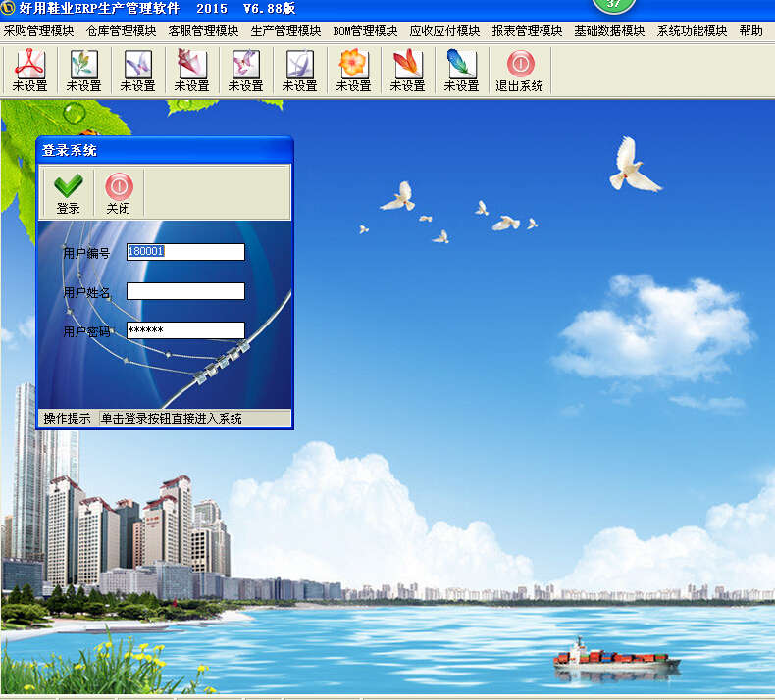Image resolution: width=775 pixels, height=700 pixels.
Task: Click the application logo in title bar
Action: (9, 8)
